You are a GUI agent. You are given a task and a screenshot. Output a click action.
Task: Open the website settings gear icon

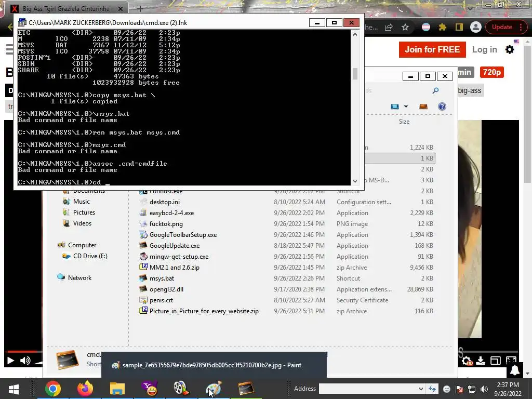(510, 49)
